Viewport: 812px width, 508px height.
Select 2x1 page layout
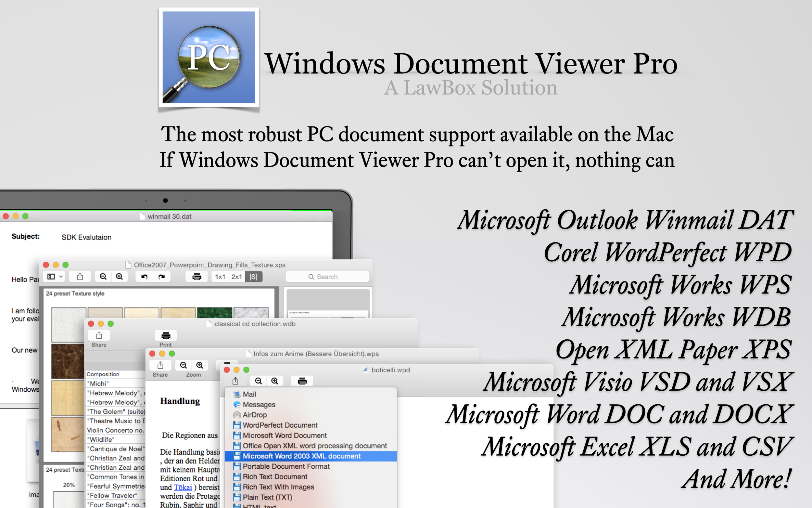pos(237,277)
